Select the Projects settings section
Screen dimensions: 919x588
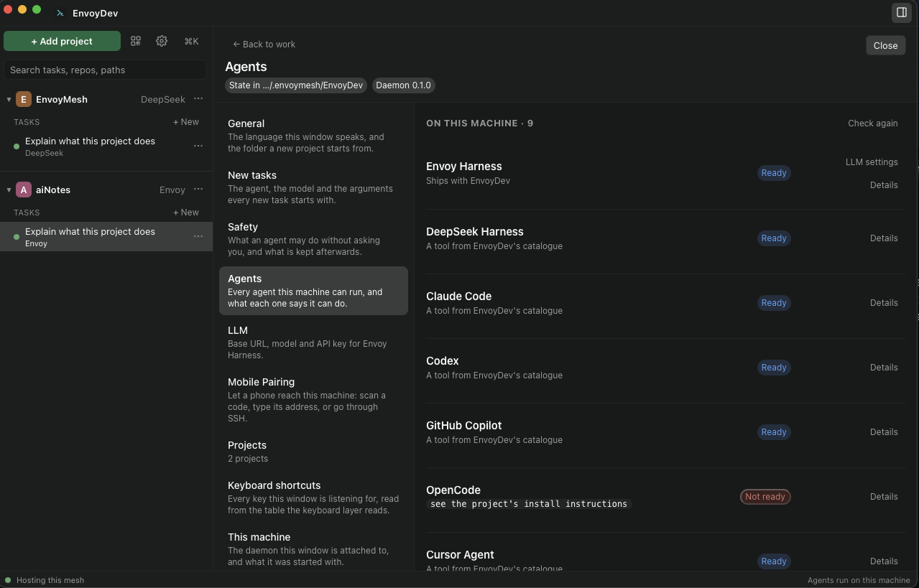313,452
